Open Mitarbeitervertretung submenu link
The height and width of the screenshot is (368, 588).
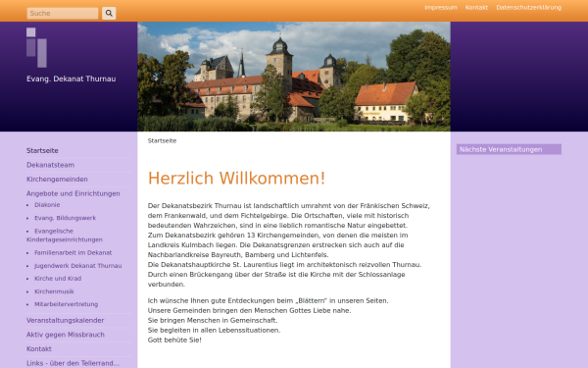66,304
